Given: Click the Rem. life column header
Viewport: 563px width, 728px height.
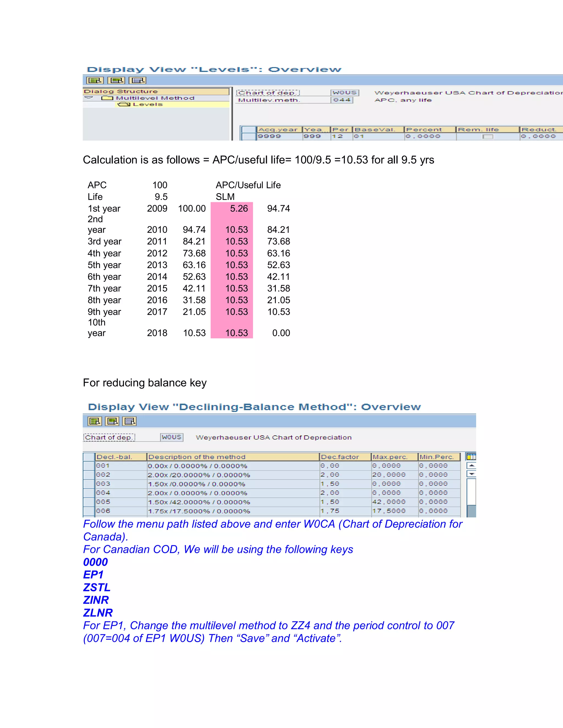Looking at the screenshot, I should (x=488, y=130).
